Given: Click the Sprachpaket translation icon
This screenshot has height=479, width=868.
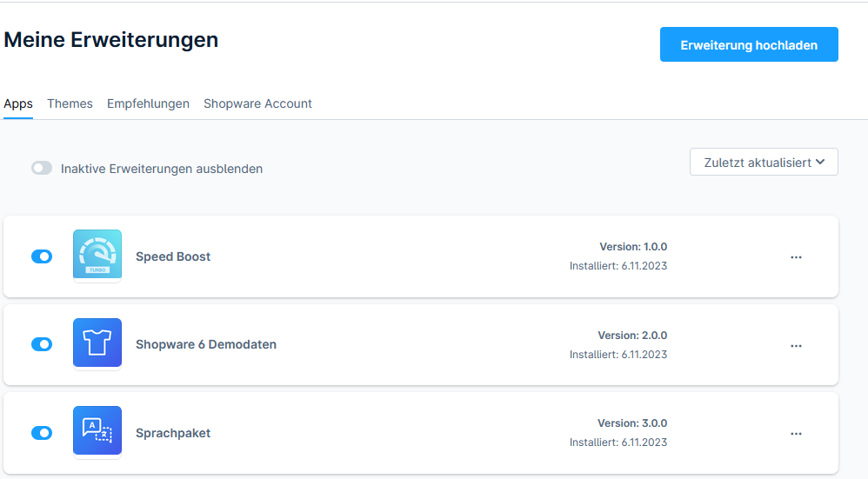Looking at the screenshot, I should [97, 430].
